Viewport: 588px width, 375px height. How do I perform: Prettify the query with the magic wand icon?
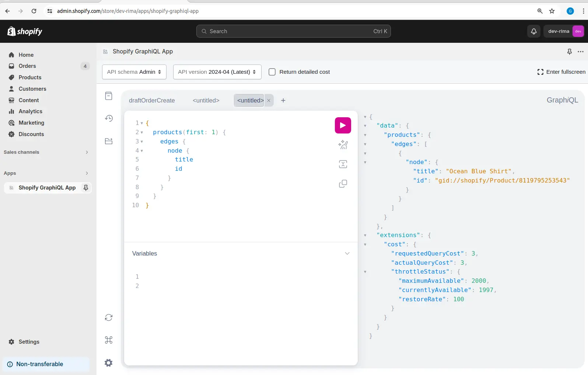point(343,145)
